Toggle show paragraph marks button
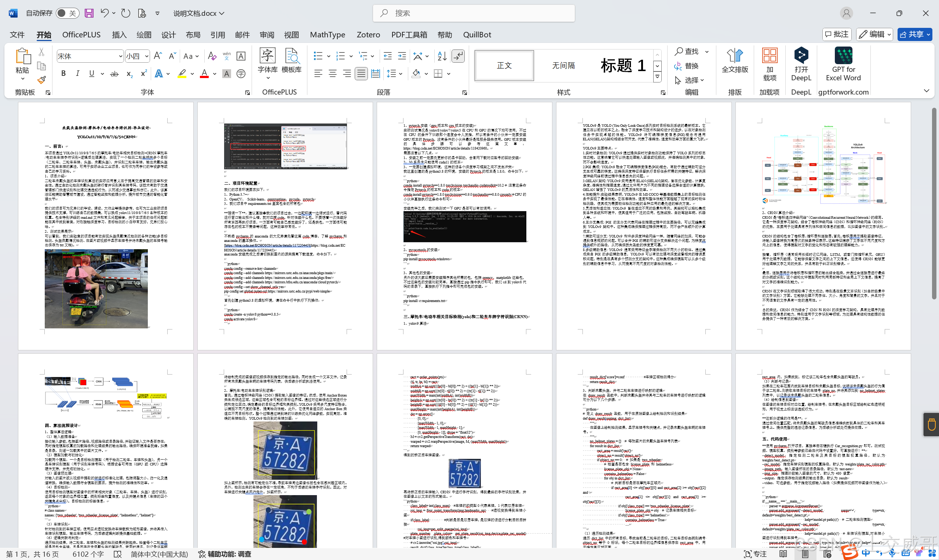Screen dimensions: 939x560 tap(458, 56)
